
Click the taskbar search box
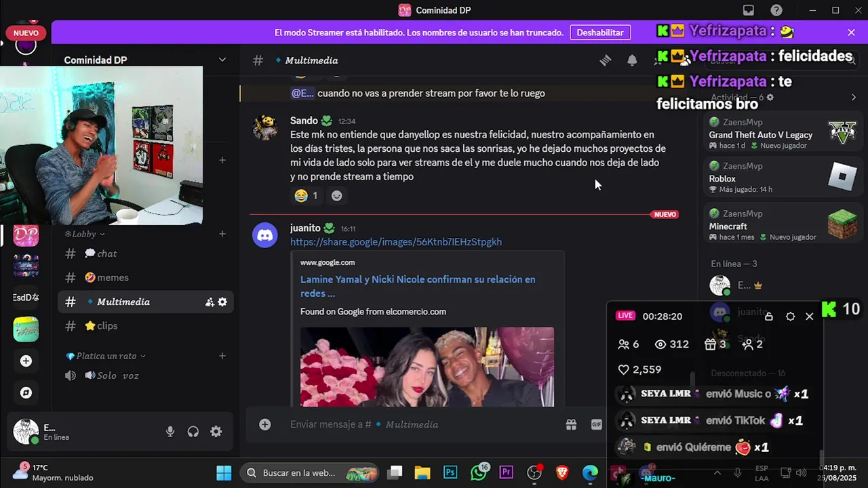click(x=311, y=473)
